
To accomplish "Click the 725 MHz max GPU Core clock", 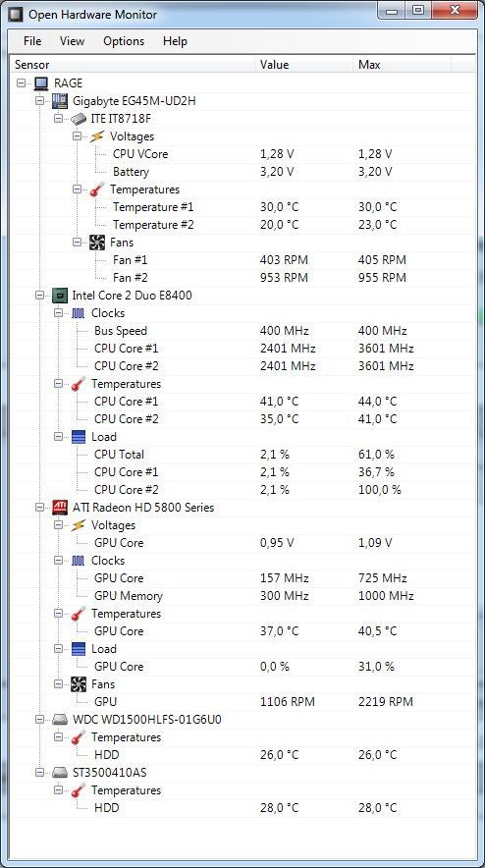I will tap(383, 578).
